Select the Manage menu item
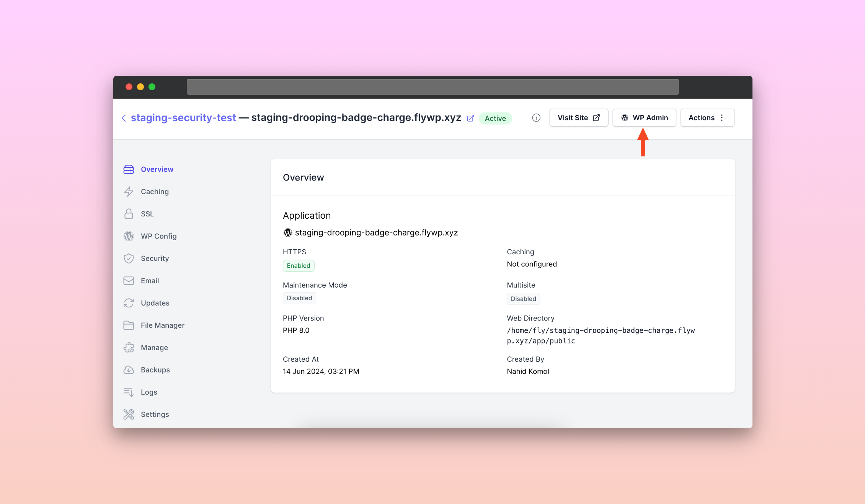The width and height of the screenshot is (865, 504). tap(153, 347)
